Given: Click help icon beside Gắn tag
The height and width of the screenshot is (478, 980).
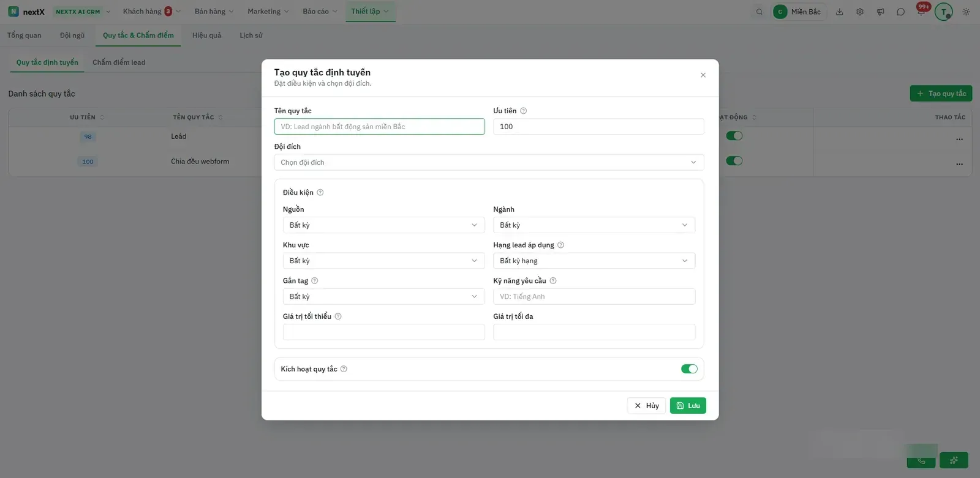Looking at the screenshot, I should pyautogui.click(x=315, y=280).
